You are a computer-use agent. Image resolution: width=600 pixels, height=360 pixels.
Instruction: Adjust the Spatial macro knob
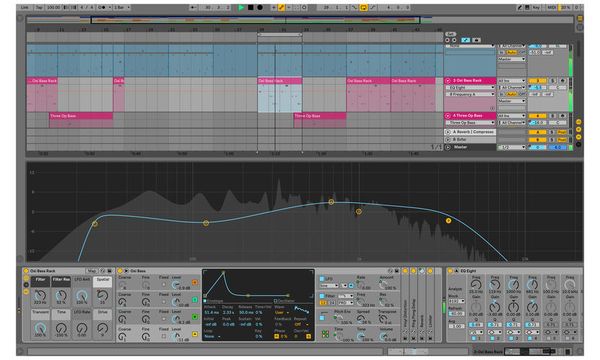click(103, 295)
